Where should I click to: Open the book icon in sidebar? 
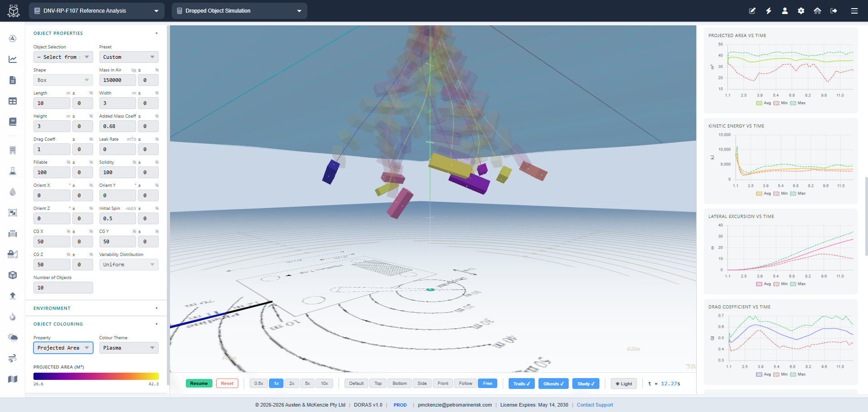13,122
